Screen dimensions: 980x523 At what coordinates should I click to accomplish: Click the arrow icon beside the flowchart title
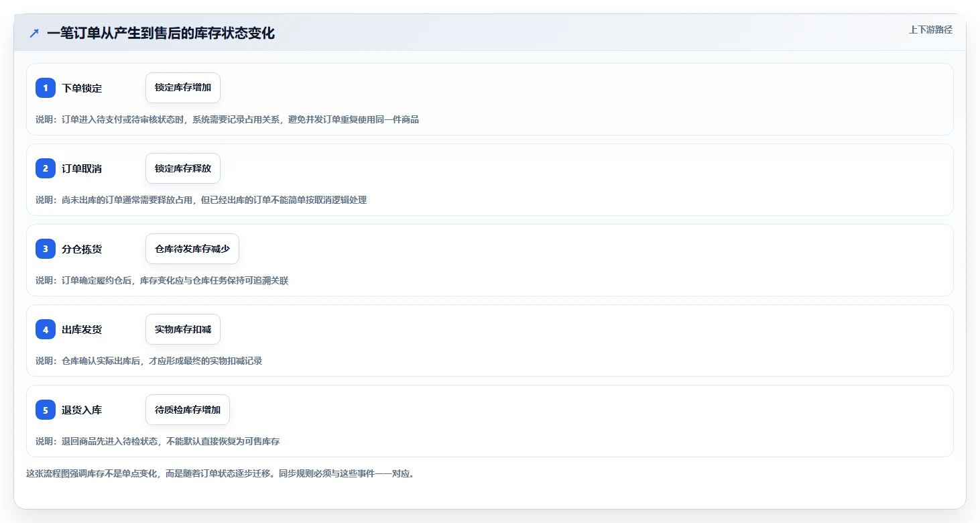click(34, 33)
